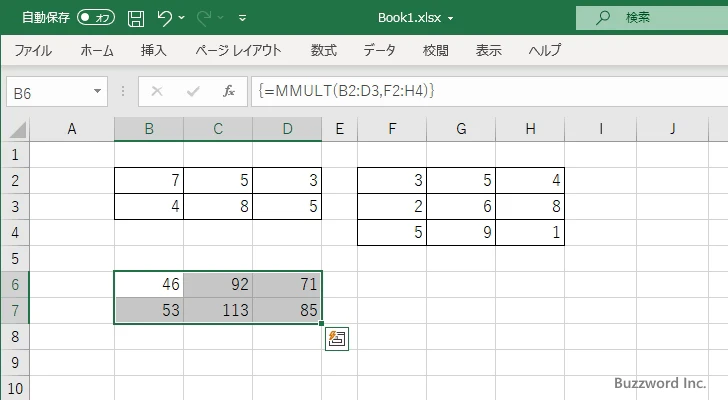Screen dimensions: 728x400
Task: Click the Undo arrow icon
Action: [164, 18]
